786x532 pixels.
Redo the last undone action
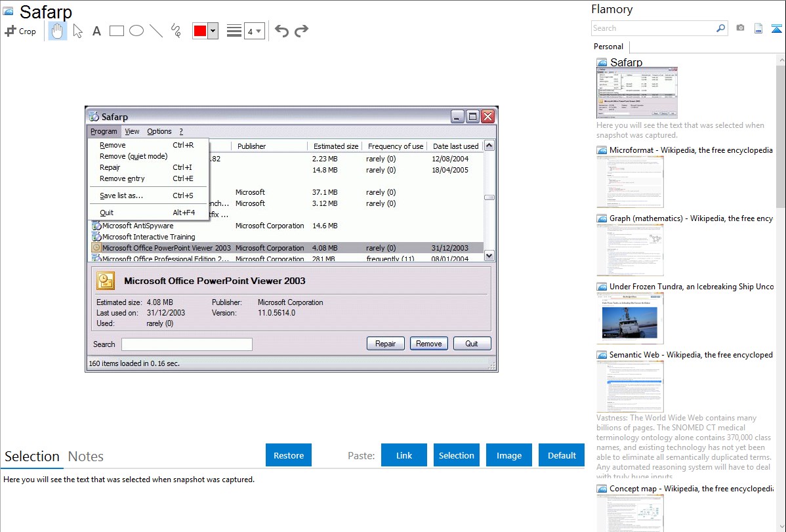[301, 31]
